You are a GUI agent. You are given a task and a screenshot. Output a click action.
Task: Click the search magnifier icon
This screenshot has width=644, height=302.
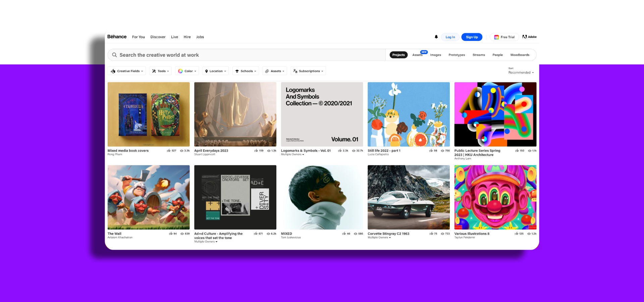pyautogui.click(x=114, y=55)
